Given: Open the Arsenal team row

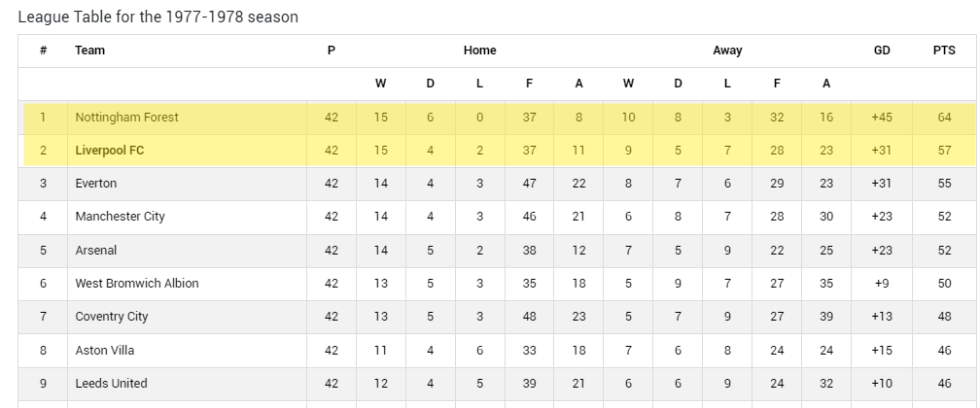Looking at the screenshot, I should pos(95,251).
